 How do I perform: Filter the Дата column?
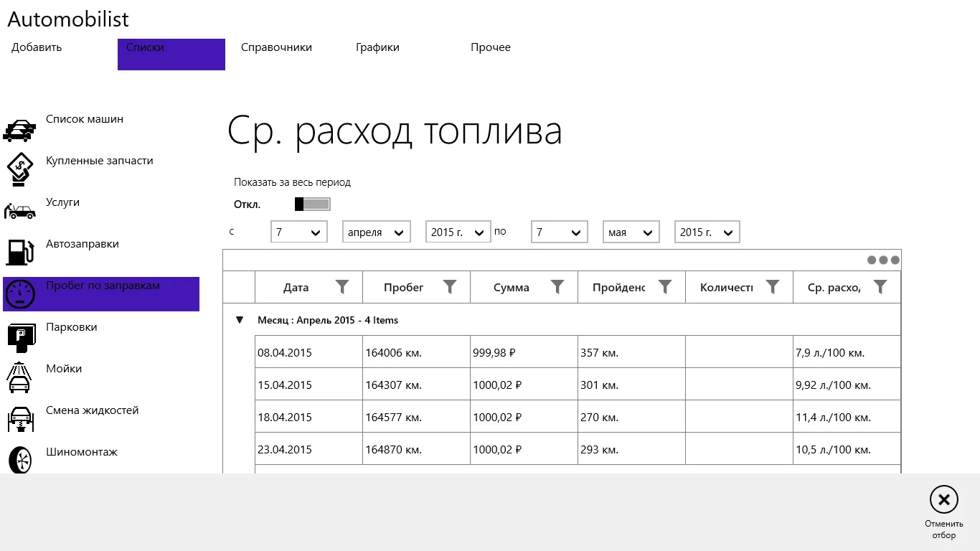pyautogui.click(x=342, y=287)
